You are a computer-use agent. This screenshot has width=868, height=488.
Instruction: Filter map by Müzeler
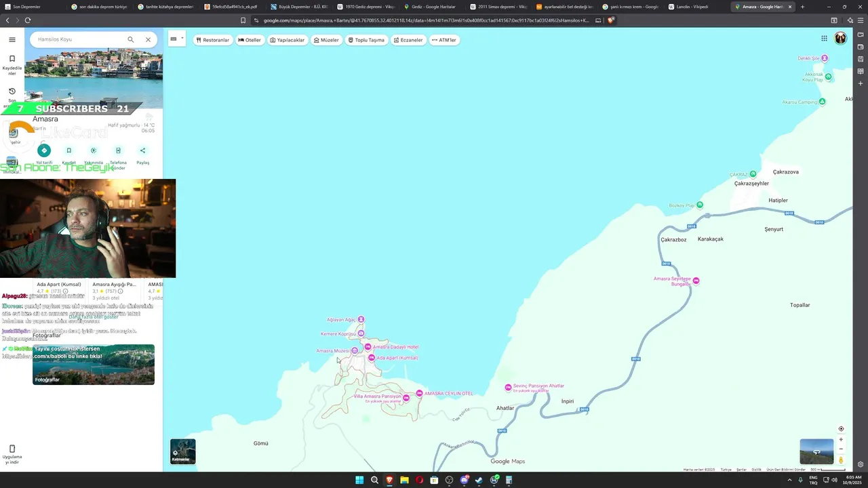pyautogui.click(x=326, y=40)
